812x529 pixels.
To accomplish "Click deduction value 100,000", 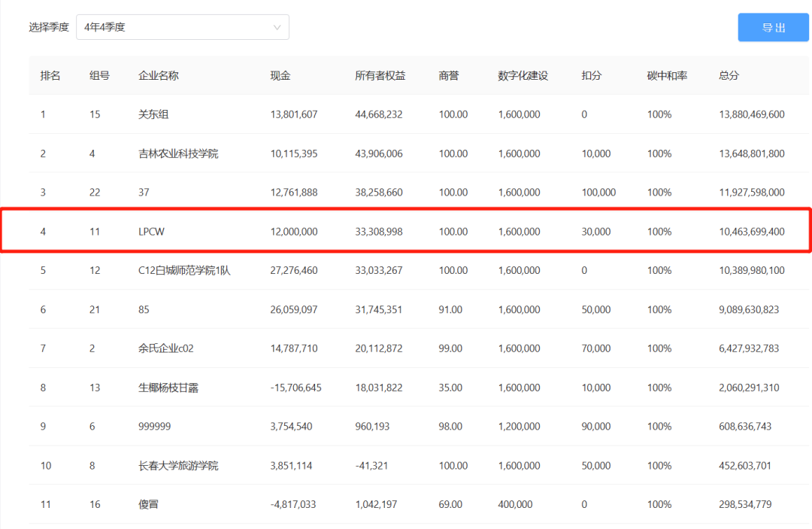I will pos(598,192).
